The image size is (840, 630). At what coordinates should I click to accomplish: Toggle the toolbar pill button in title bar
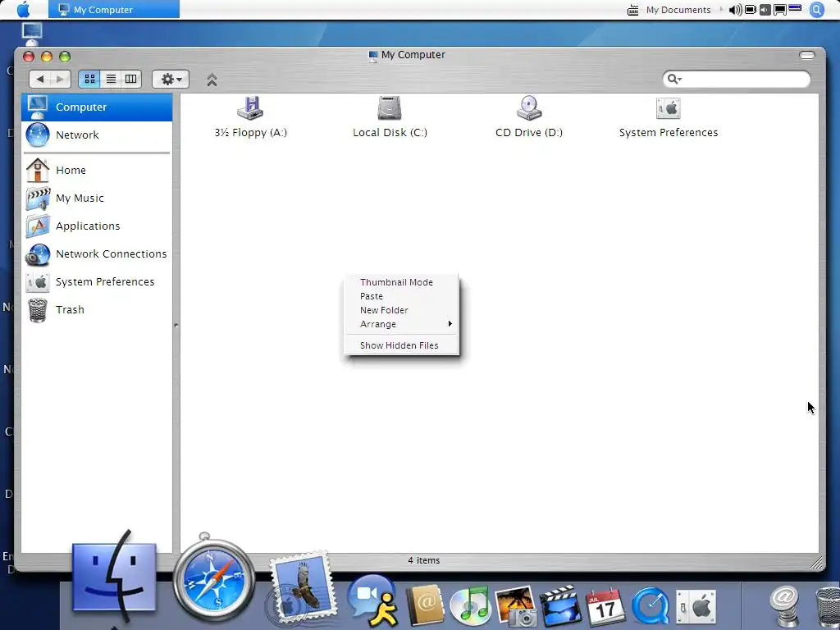(807, 55)
